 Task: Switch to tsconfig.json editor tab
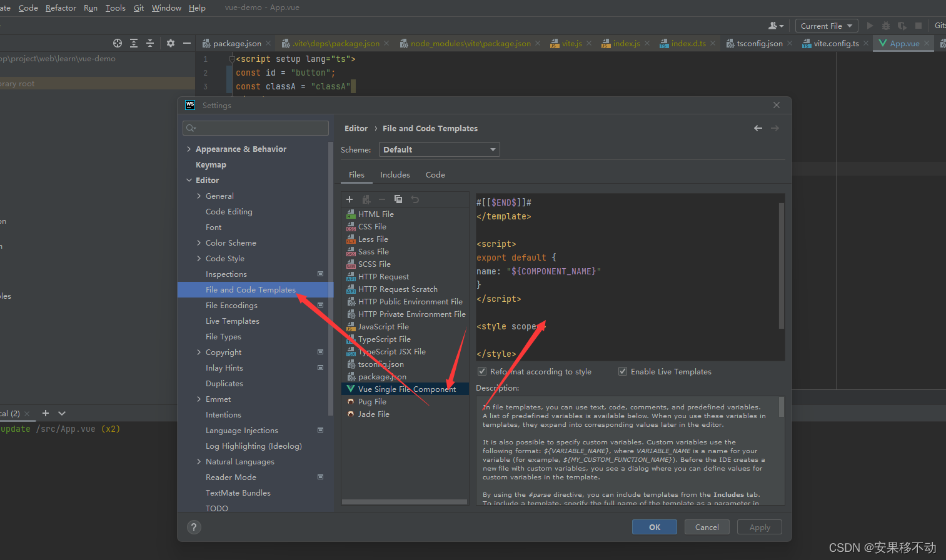759,43
